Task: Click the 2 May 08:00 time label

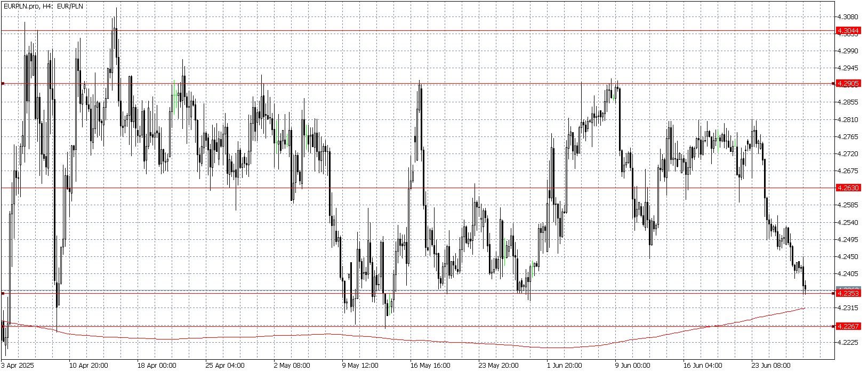Action: coord(292,366)
